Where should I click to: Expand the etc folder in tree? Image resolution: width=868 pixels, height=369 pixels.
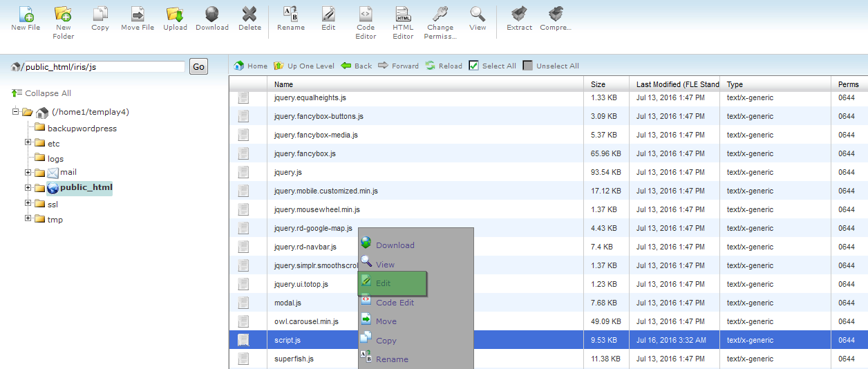pos(28,143)
